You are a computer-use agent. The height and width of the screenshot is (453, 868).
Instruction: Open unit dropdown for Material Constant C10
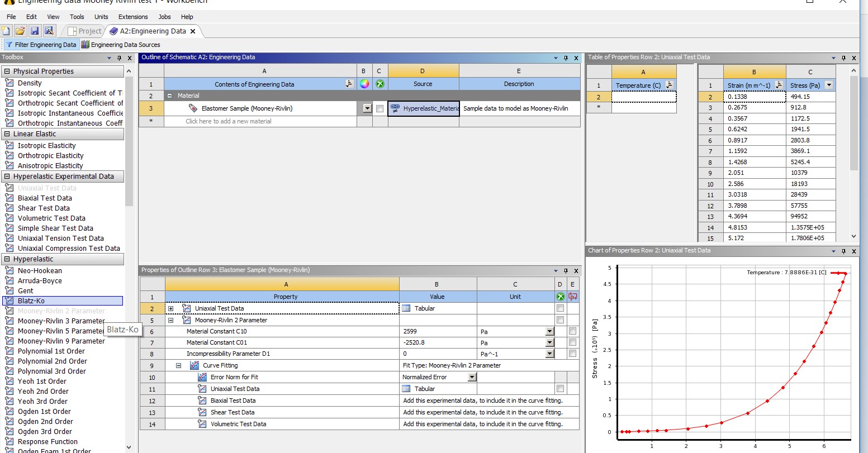tap(549, 331)
